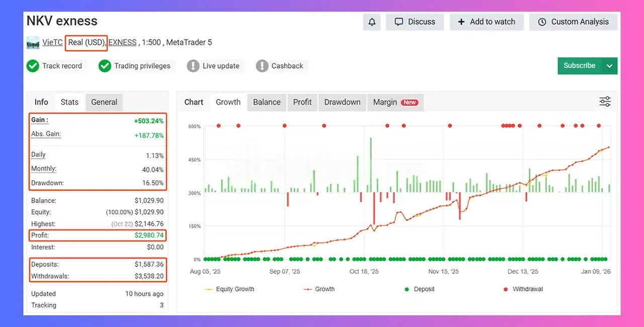The height and width of the screenshot is (327, 644).
Task: Click the Abs. Gain label
Action: point(46,134)
